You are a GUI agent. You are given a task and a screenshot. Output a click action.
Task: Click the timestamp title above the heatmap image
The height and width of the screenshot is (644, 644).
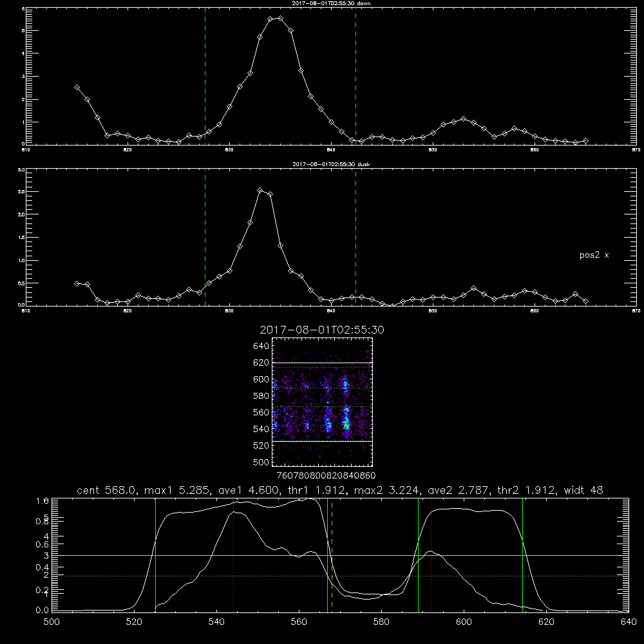point(322,330)
